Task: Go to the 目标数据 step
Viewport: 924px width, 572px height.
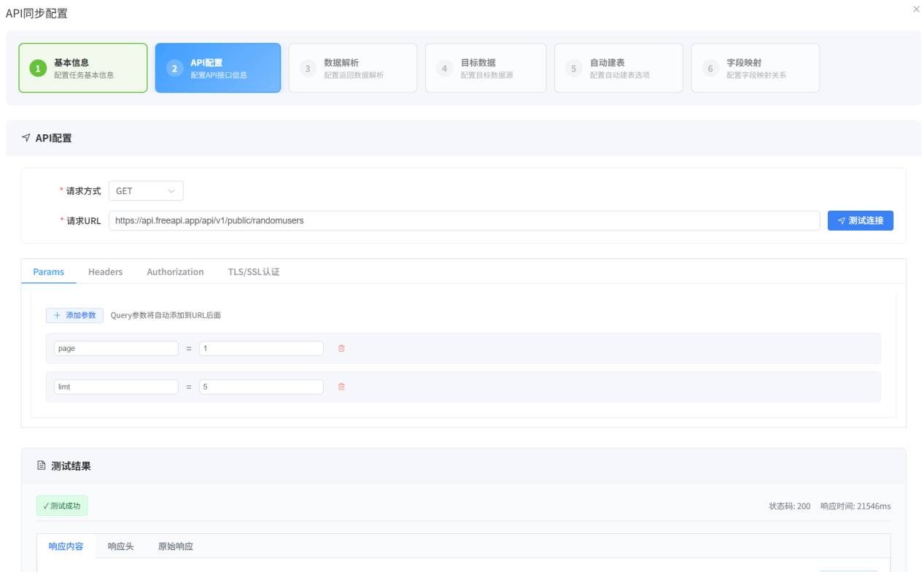Action: click(x=486, y=68)
